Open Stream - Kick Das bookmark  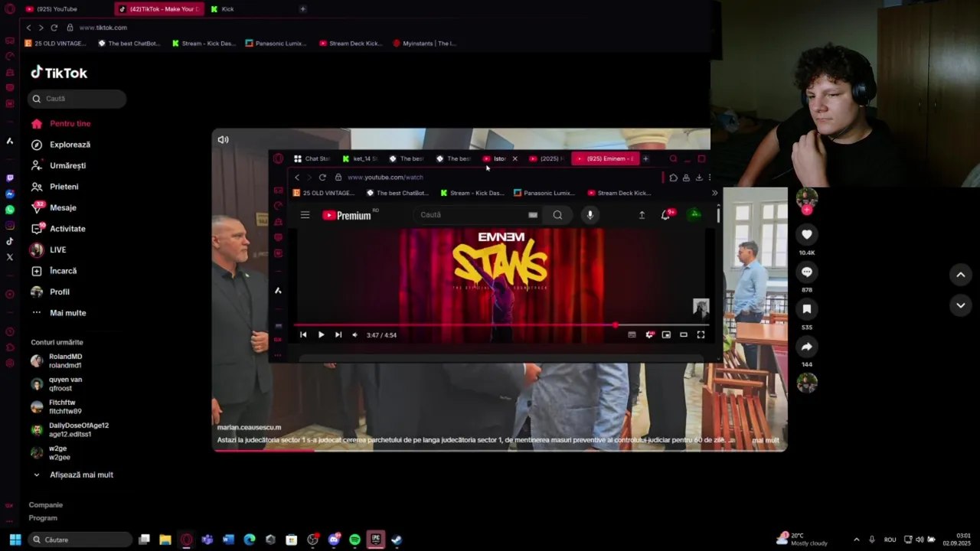[204, 44]
